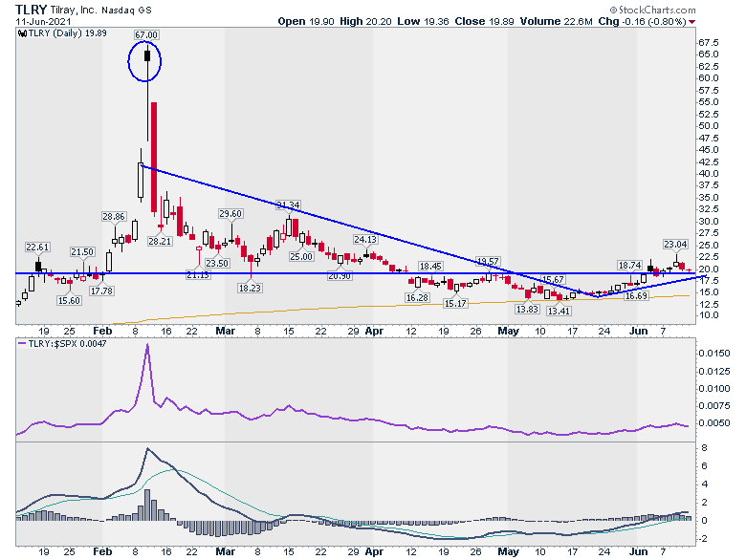Click the Nasdaq GS exchange label
The image size is (746, 560).
coord(126,10)
